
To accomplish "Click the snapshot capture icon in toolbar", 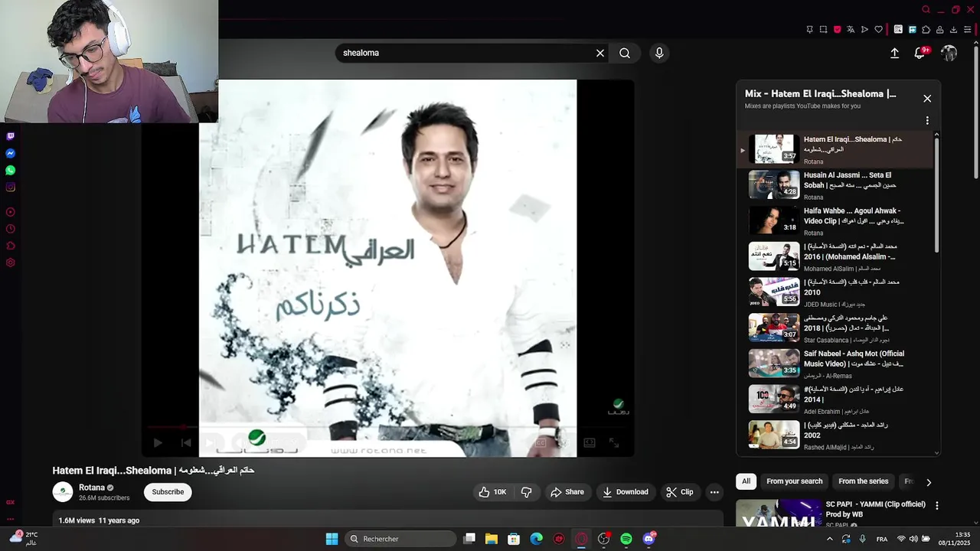I will coord(823,30).
